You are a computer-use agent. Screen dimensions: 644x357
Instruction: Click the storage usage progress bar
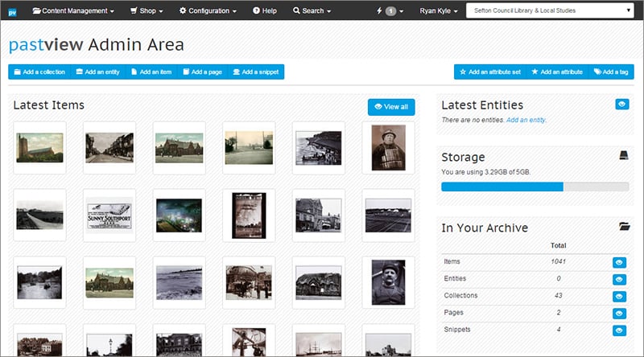535,187
